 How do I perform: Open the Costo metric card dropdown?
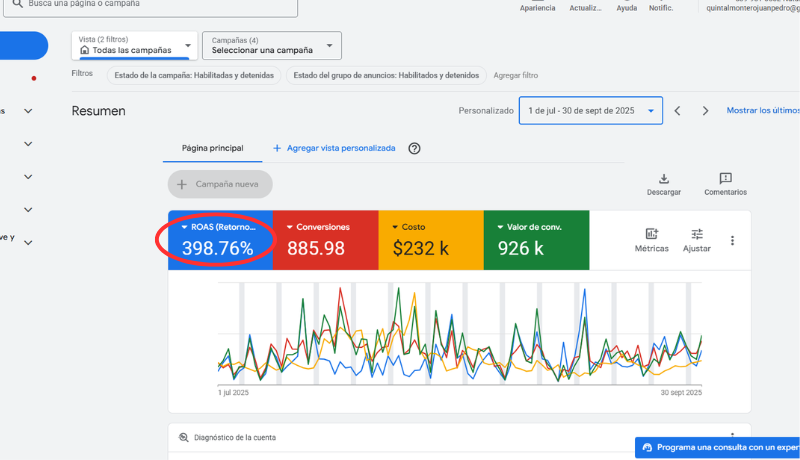[395, 227]
